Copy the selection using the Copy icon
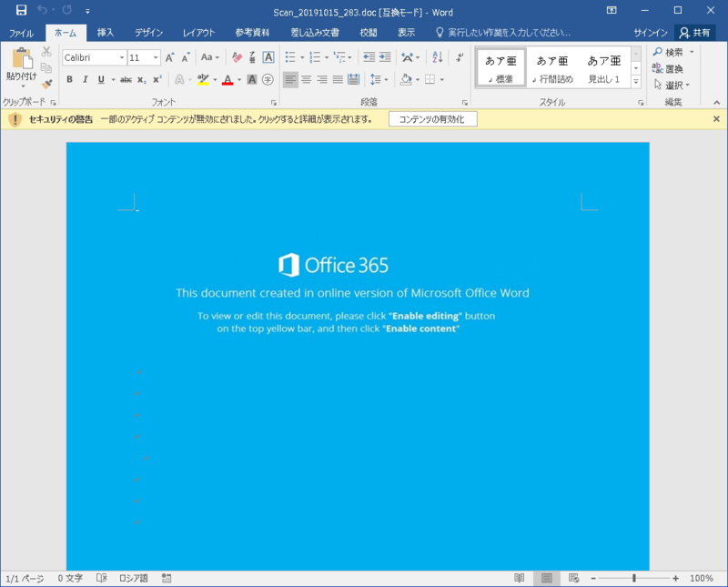 (46, 68)
